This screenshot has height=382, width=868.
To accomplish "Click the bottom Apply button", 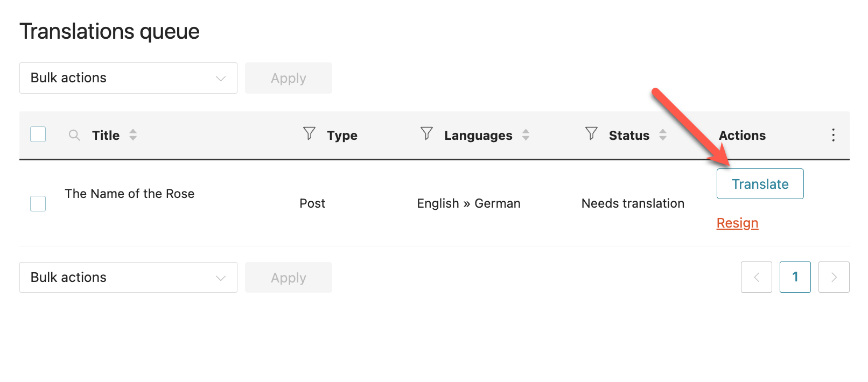I will (289, 278).
